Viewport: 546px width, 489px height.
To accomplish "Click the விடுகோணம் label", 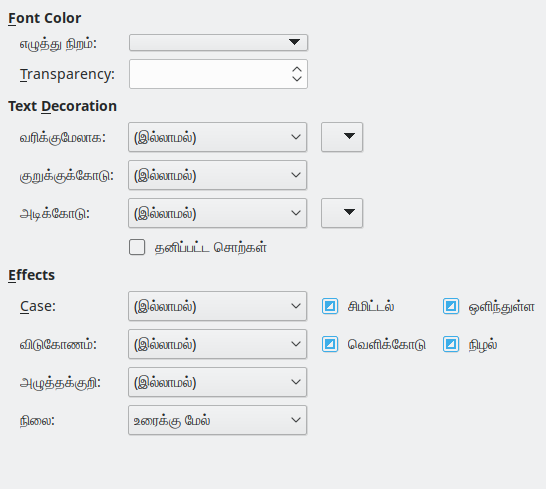I will 58,345.
